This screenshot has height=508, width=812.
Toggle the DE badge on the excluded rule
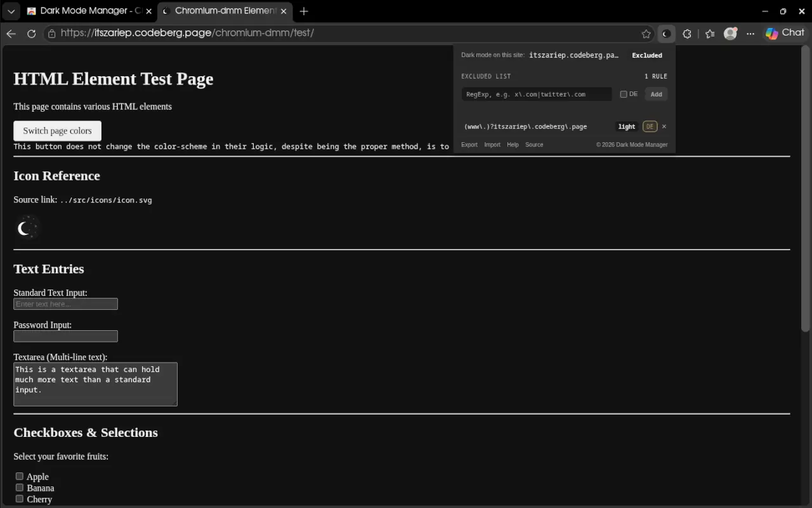click(x=650, y=126)
